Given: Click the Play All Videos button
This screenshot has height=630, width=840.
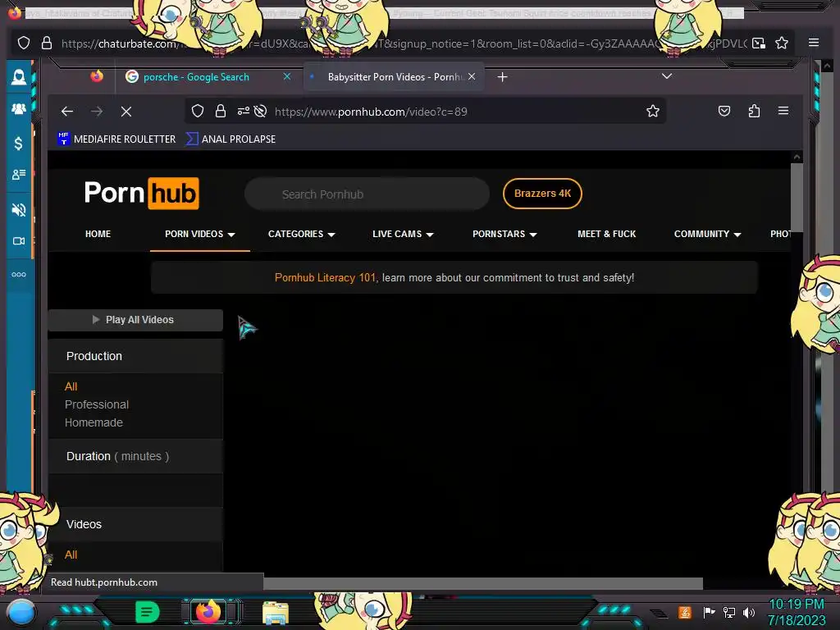Looking at the screenshot, I should click(135, 320).
